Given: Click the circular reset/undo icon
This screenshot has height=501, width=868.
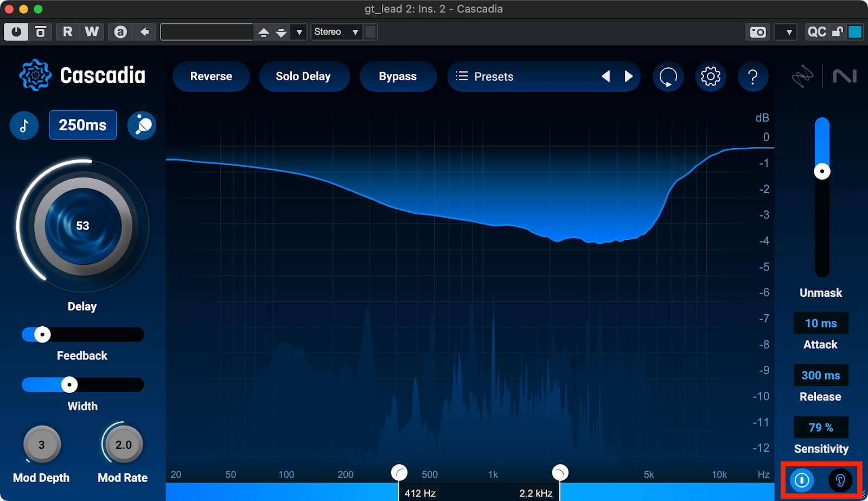Looking at the screenshot, I should (x=668, y=77).
